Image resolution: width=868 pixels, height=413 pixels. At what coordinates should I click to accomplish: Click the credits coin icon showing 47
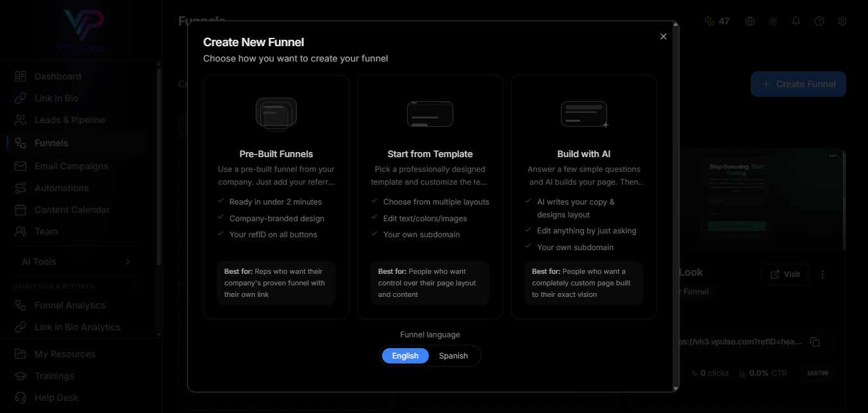tap(709, 21)
